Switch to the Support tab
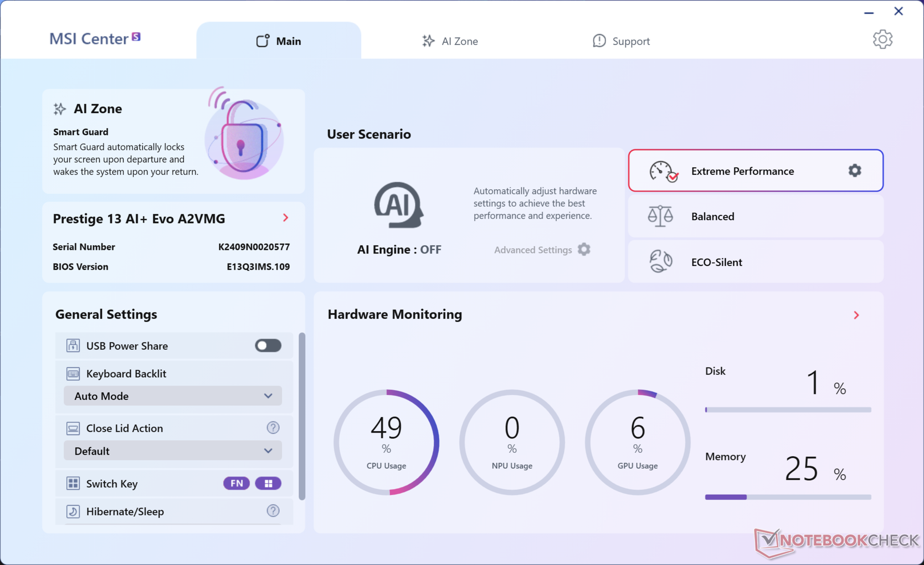The width and height of the screenshot is (924, 565). point(621,41)
